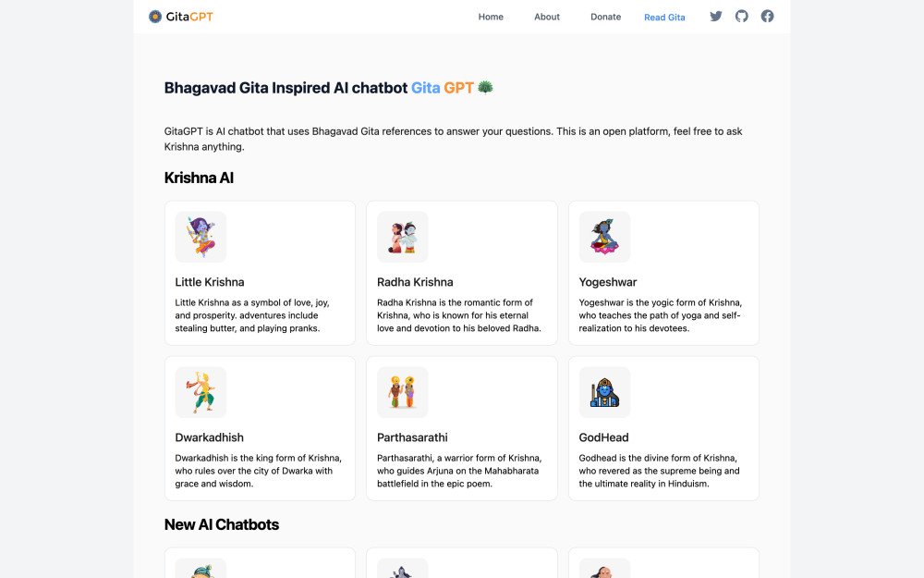Open the Facebook icon link
The height and width of the screenshot is (578, 924).
pos(768,17)
